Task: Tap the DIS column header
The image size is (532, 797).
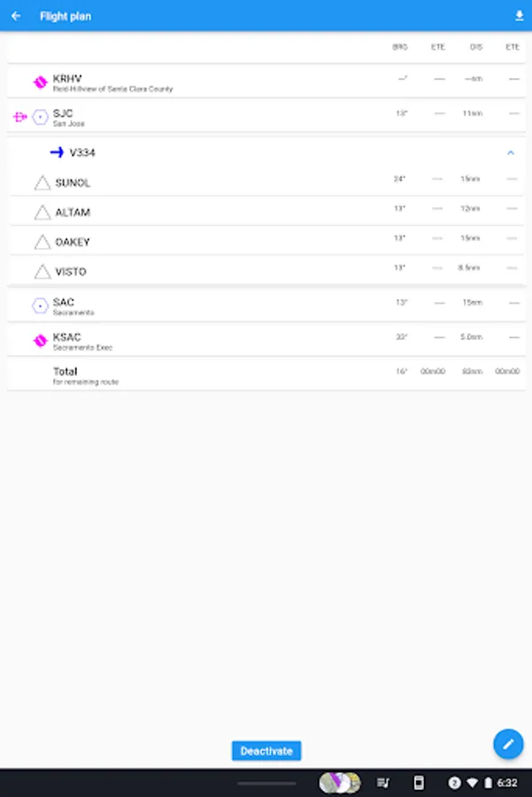Action: [476, 47]
